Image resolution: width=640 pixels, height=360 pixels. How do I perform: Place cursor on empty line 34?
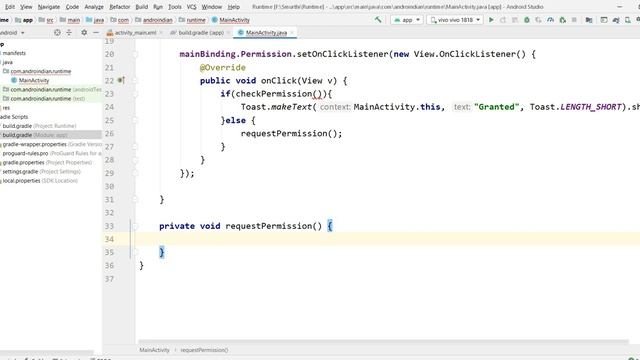pyautogui.click(x=387, y=239)
